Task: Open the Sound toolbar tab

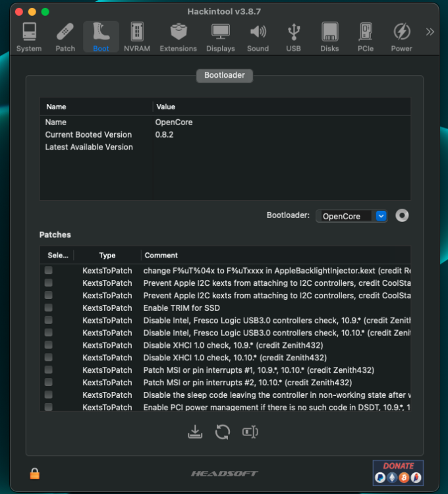Action: 258,37
